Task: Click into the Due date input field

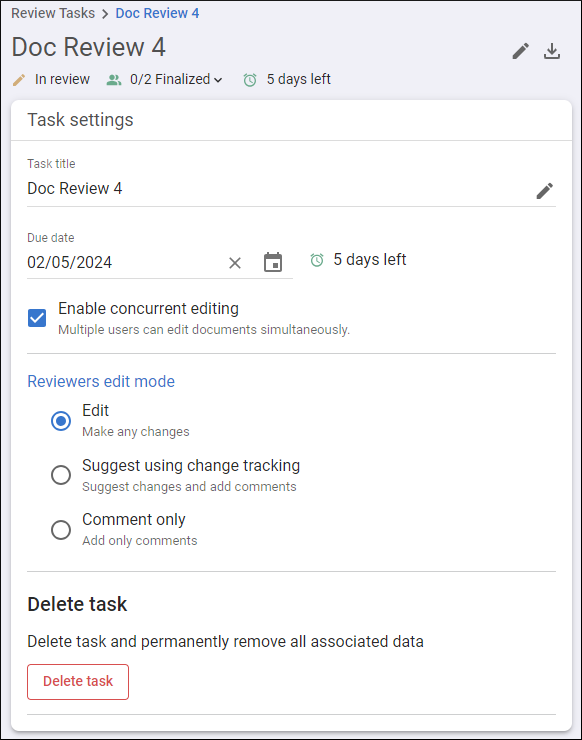Action: pyautogui.click(x=124, y=262)
